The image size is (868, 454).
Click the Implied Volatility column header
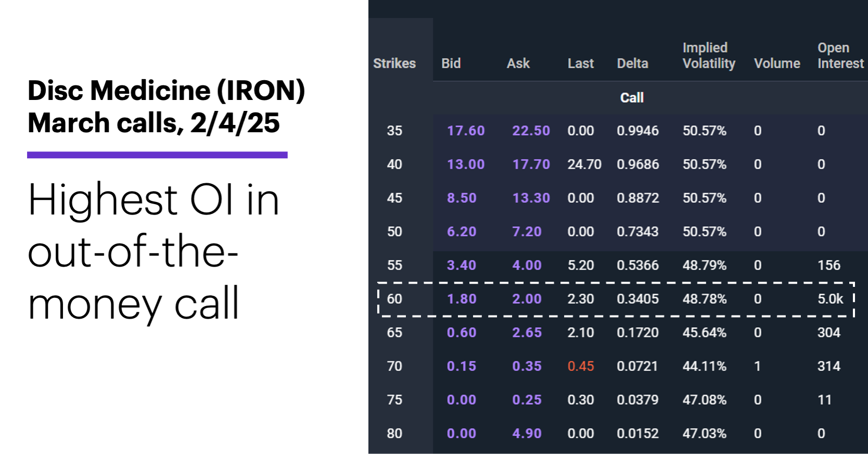[x=709, y=56]
